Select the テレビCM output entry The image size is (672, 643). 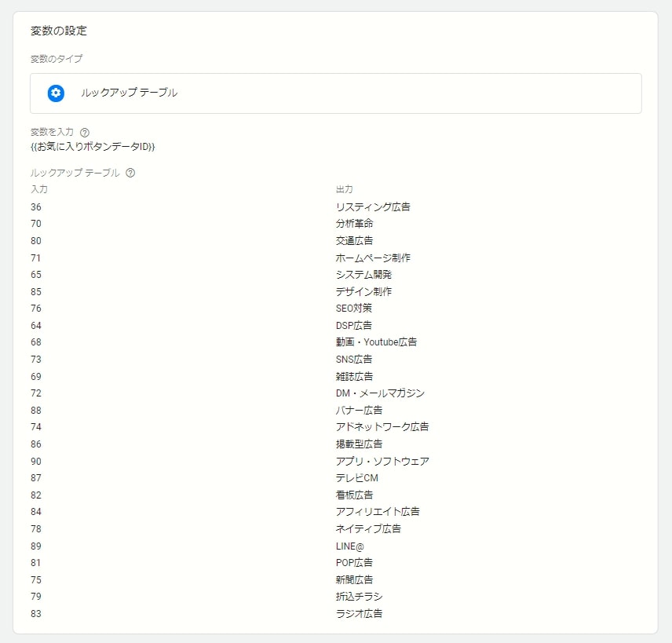(x=356, y=478)
